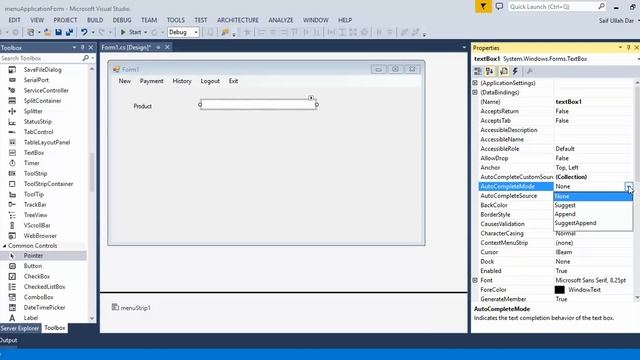Click the Payment menu on Form1
The image size is (640, 360).
click(151, 81)
